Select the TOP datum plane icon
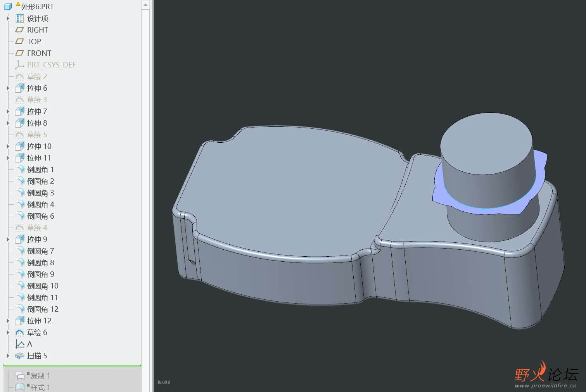This screenshot has width=586, height=392. tap(19, 41)
